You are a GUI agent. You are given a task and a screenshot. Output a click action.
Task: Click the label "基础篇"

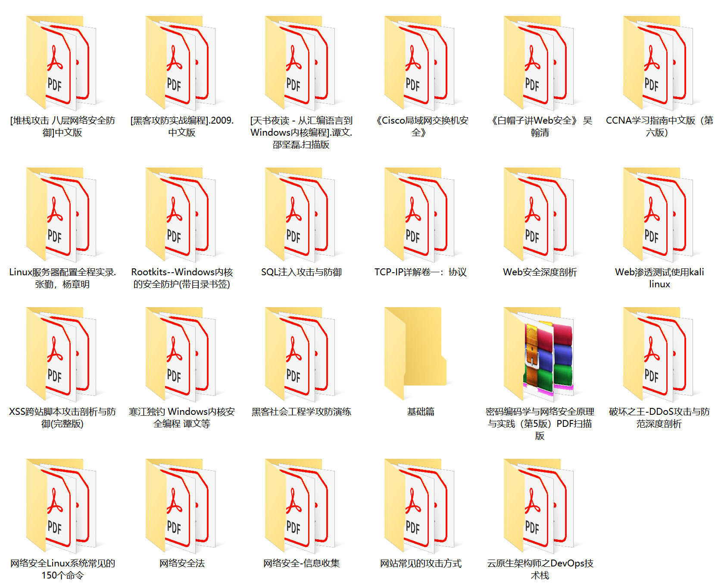421,412
